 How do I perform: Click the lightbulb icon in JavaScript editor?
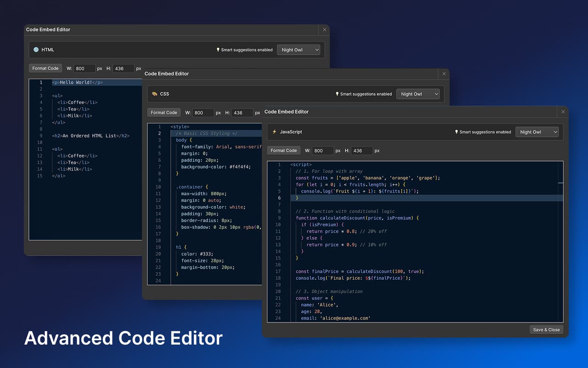coord(456,132)
